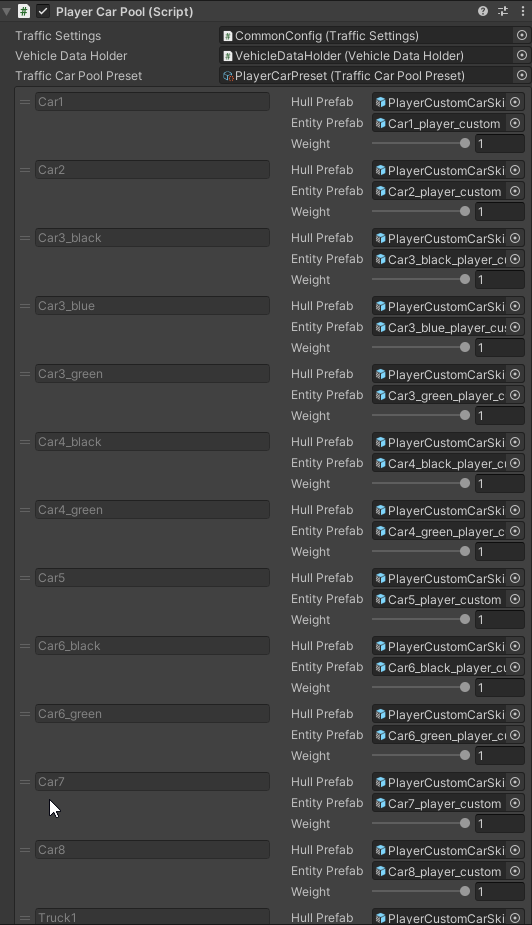Click the Car7 Weight slider handle
Viewport: 532px width, 925px height.
[465, 823]
